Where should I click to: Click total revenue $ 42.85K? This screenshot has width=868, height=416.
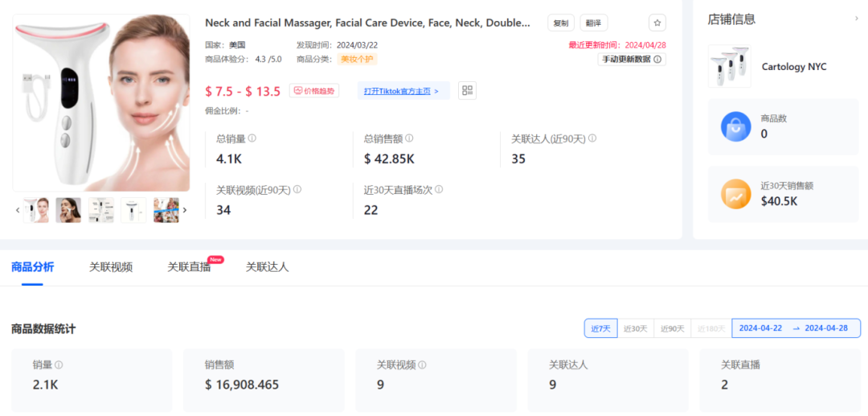tap(389, 159)
